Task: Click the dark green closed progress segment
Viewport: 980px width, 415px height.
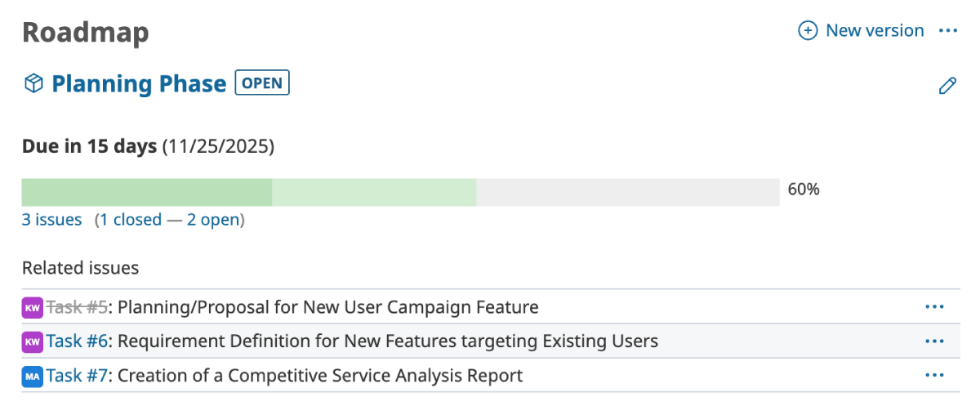Action: pos(147,192)
